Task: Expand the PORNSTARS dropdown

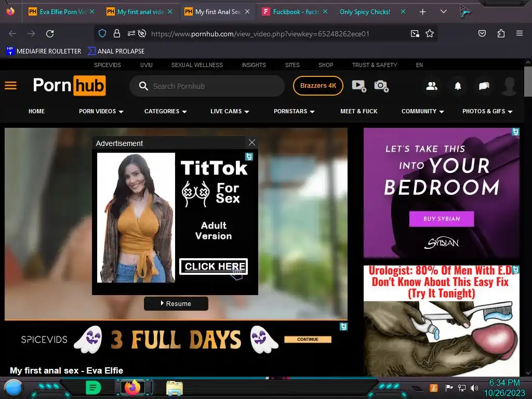Action: click(x=294, y=111)
